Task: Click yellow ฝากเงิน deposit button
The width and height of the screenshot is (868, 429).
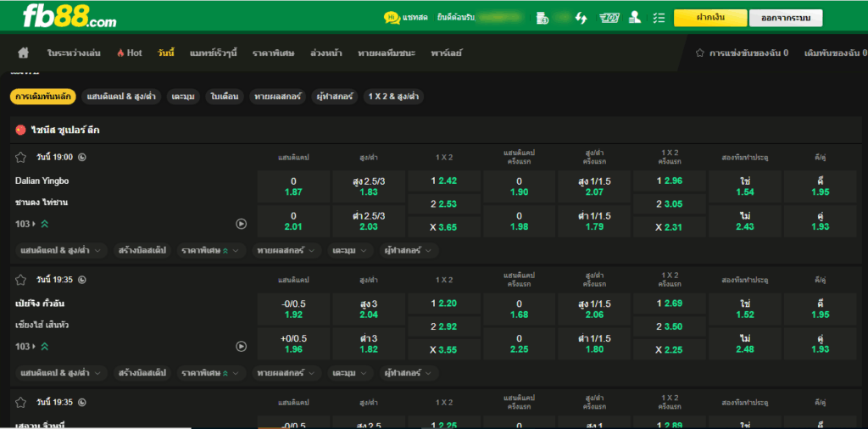Action: (710, 18)
